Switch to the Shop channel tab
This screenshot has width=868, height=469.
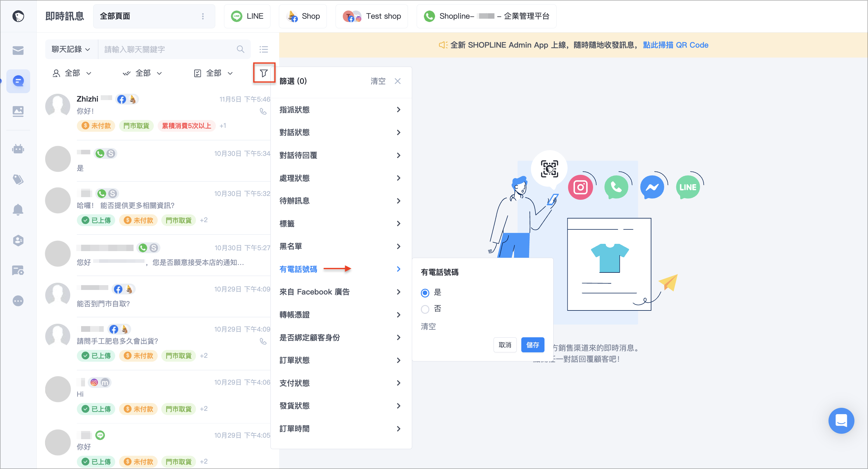click(303, 16)
